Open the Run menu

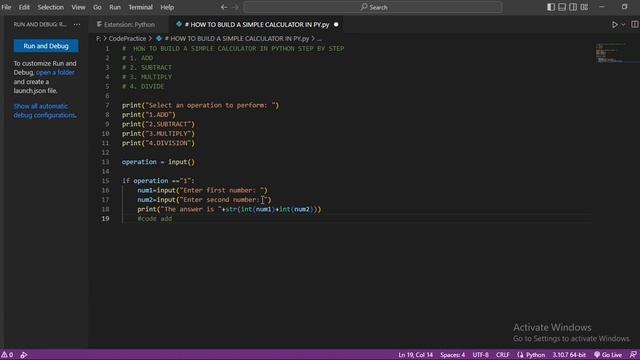[x=115, y=7]
